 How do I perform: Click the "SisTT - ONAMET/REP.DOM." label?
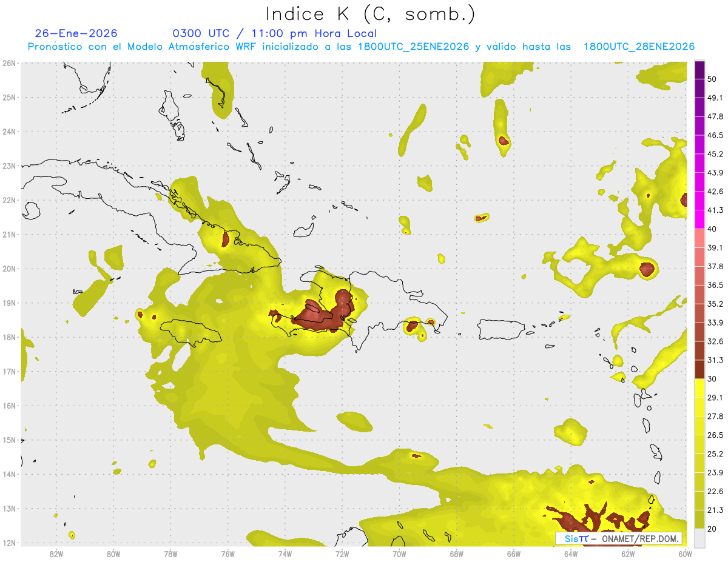pos(618,538)
